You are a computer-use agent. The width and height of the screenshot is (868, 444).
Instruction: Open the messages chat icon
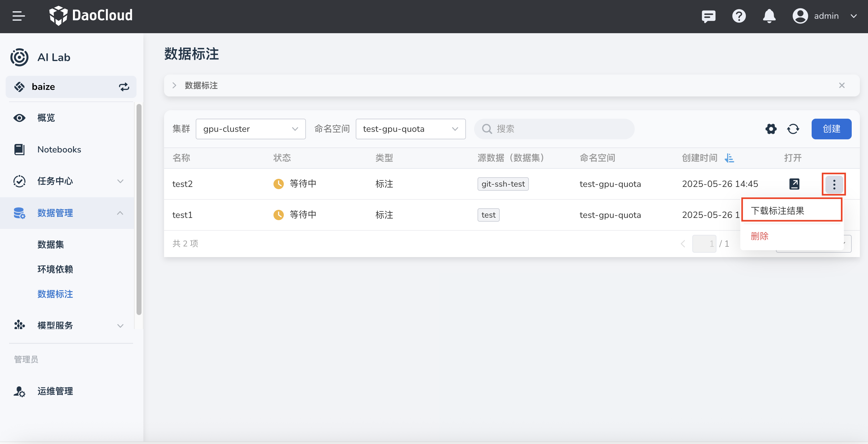tap(708, 16)
